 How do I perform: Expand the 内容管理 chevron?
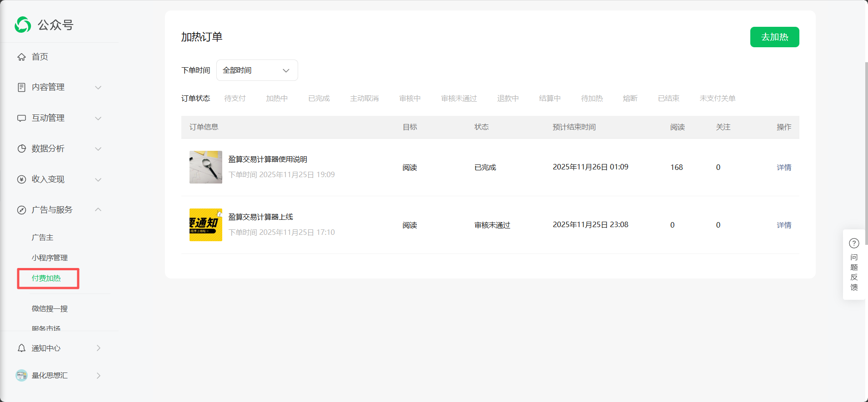click(98, 87)
